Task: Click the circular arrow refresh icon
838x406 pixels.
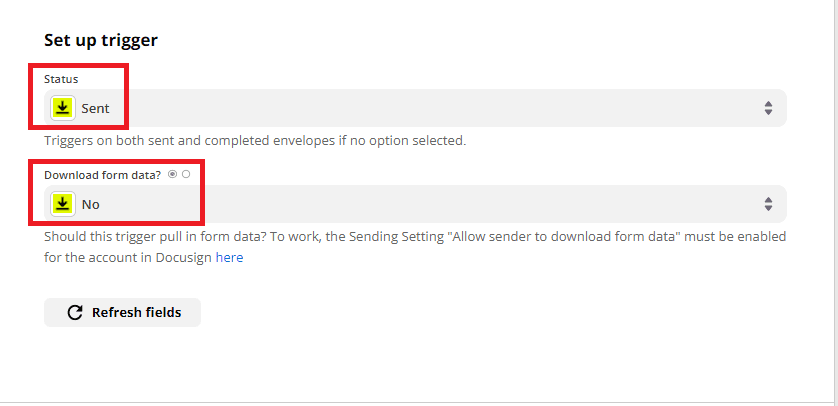Action: [75, 313]
